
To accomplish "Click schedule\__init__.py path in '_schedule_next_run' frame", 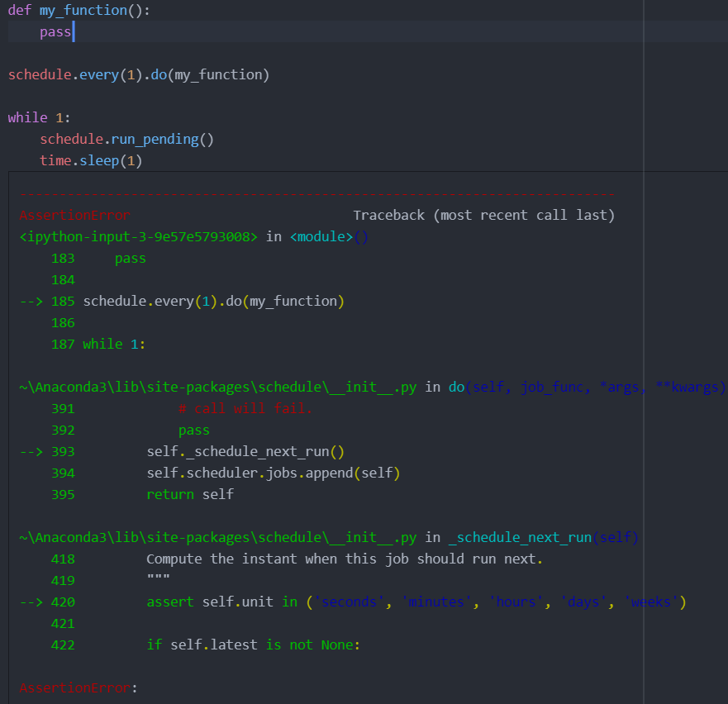I will [218, 538].
